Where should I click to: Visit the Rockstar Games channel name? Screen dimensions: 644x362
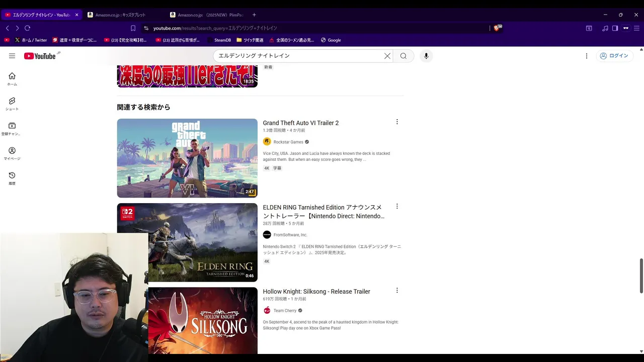click(x=288, y=142)
